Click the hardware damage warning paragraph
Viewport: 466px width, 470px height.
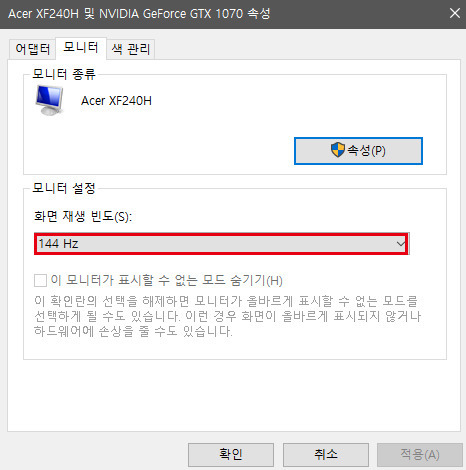coord(228,316)
